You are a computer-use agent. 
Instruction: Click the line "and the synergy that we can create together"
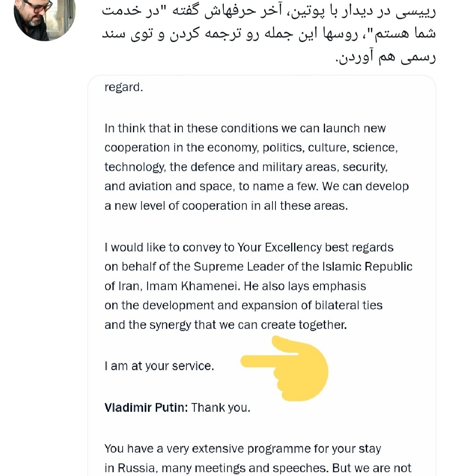[x=225, y=325]
